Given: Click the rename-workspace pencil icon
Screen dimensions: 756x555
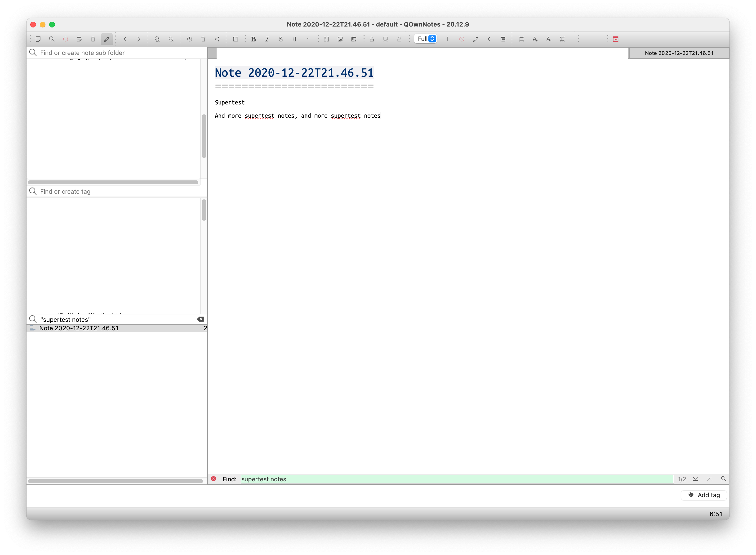Looking at the screenshot, I should tap(476, 39).
